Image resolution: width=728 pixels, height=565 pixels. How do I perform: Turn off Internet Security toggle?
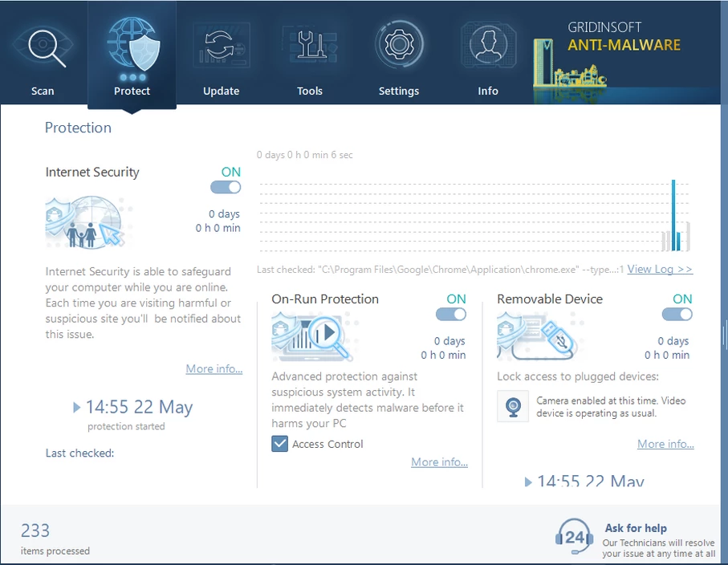[x=226, y=187]
